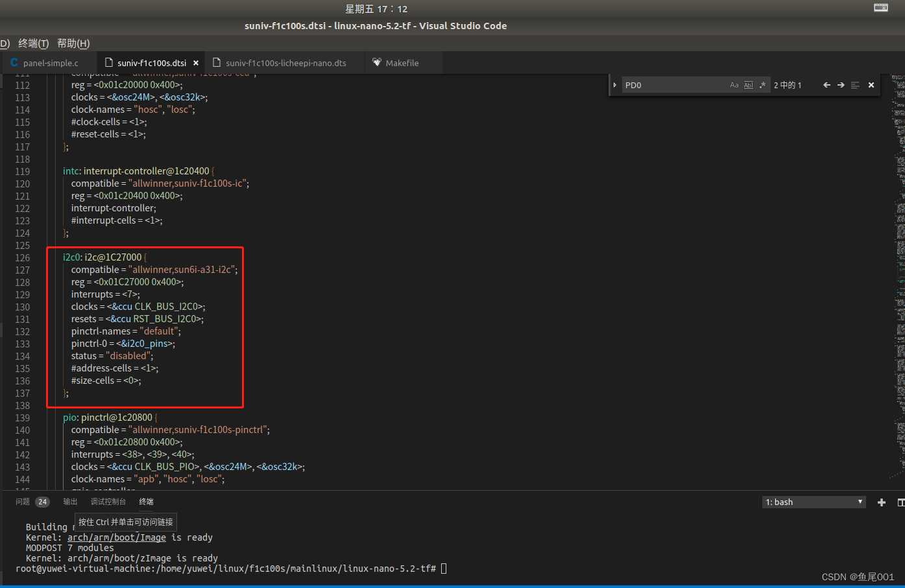Click the keyboard indicator in top bar
The width and height of the screenshot is (905, 588).
point(881,8)
